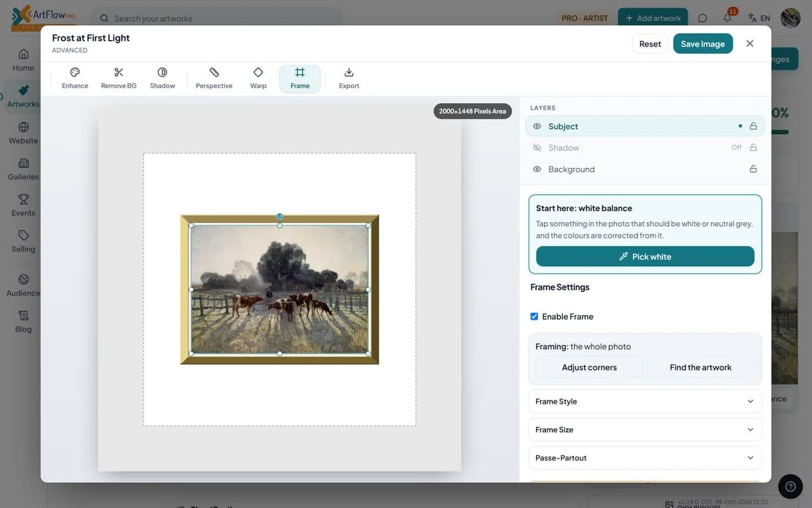Click Pick white button
Image resolution: width=812 pixels, height=508 pixels.
pyautogui.click(x=645, y=257)
